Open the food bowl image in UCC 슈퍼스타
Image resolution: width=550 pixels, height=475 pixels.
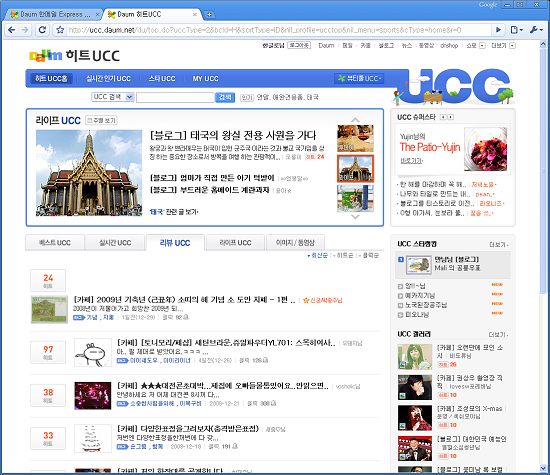(485, 149)
